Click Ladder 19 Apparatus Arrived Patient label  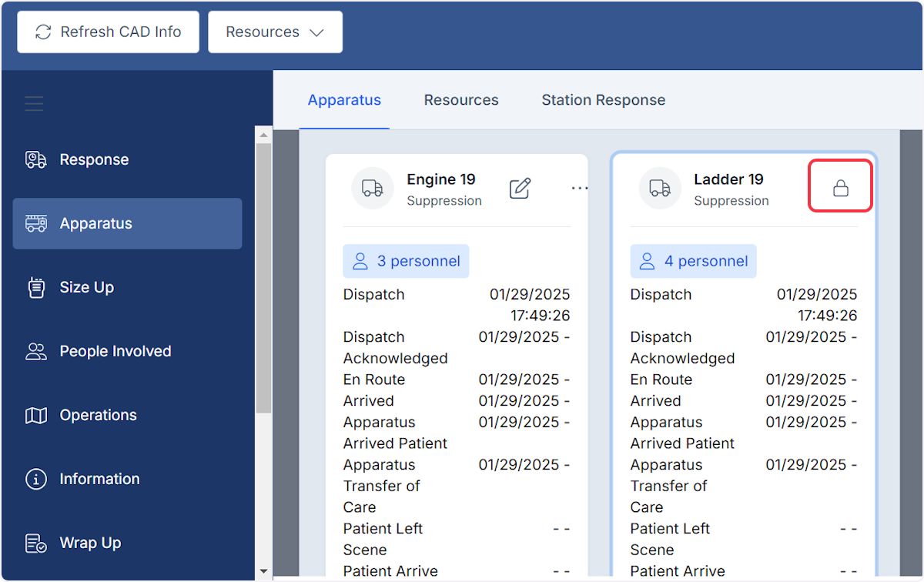[x=682, y=433]
